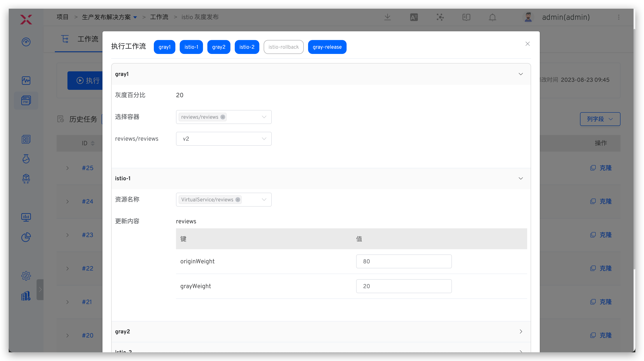Click the 工作流 breadcrumb link
Screen dimensions: 644x361
point(159,17)
